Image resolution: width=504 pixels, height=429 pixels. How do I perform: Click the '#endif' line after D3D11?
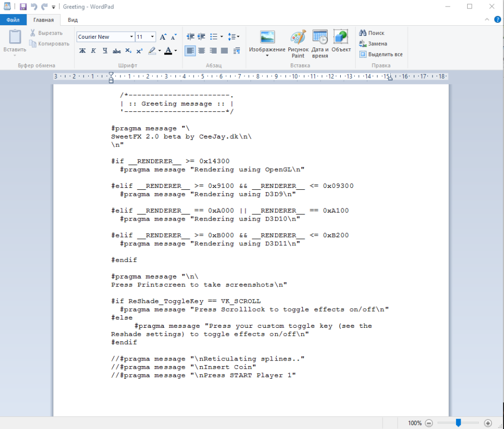tap(124, 260)
